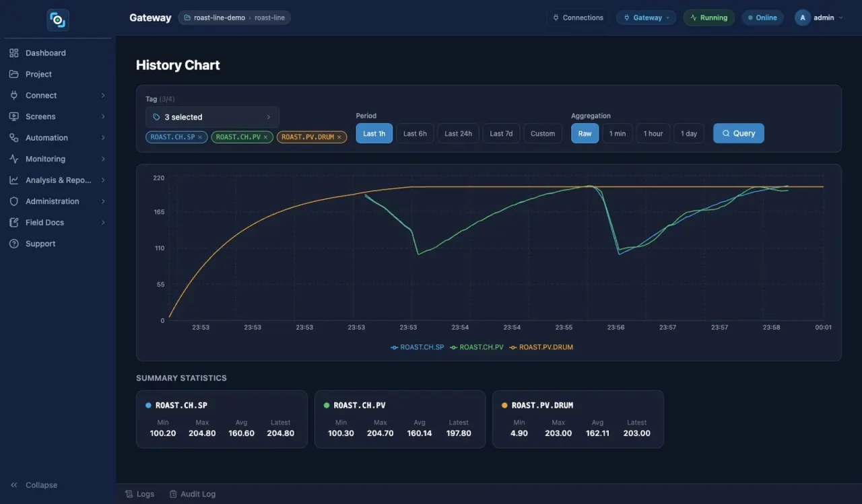Click the Running status badge
The height and width of the screenshot is (504, 862).
[x=708, y=17]
